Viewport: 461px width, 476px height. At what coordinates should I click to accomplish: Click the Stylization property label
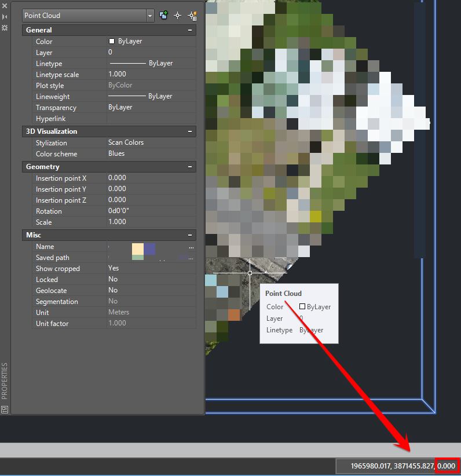52,143
